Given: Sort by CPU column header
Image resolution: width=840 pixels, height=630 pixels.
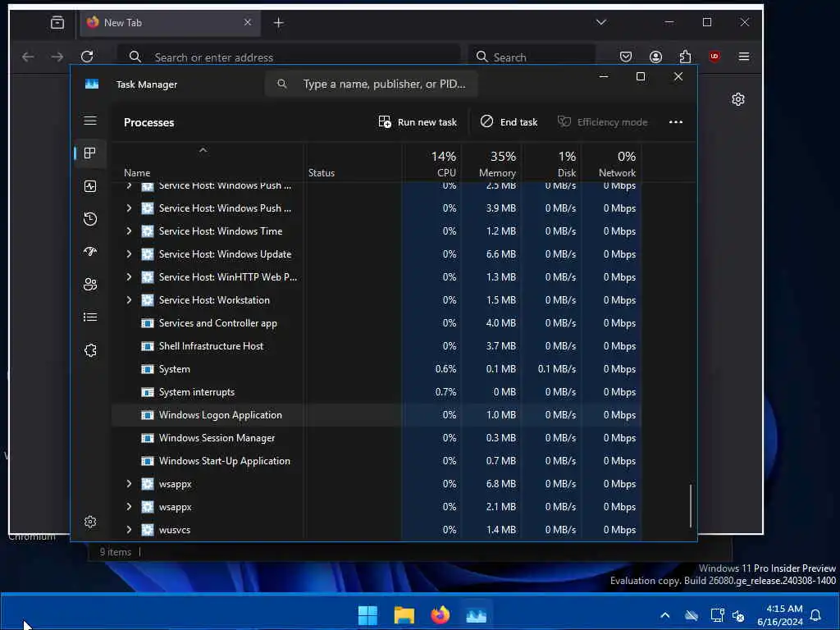Looking at the screenshot, I should [431, 163].
